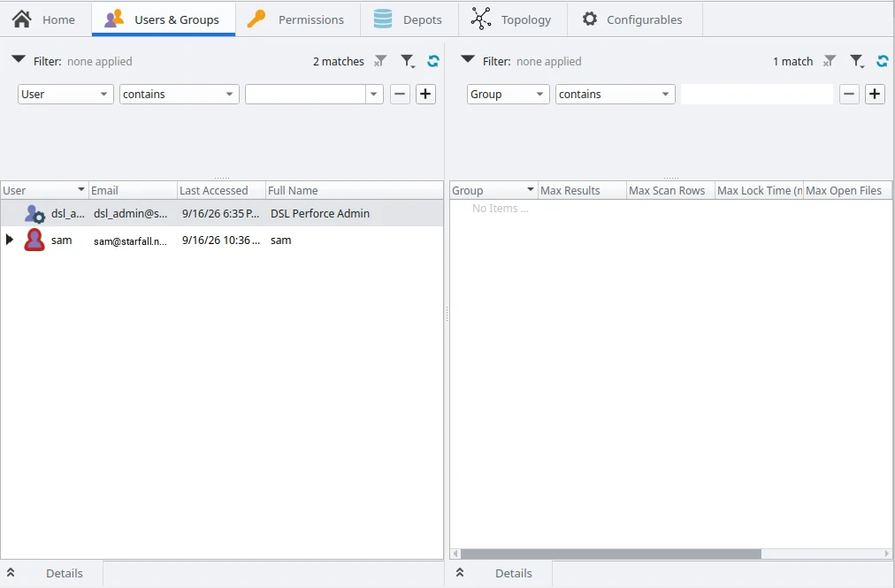Screen dimensions: 895x588
Task: Clear filter icon in users pane
Action: (380, 61)
